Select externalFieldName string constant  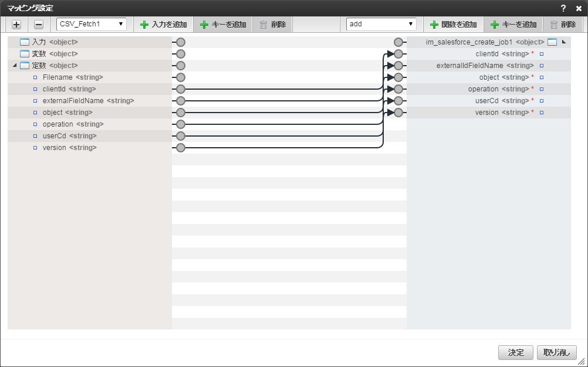click(x=90, y=101)
